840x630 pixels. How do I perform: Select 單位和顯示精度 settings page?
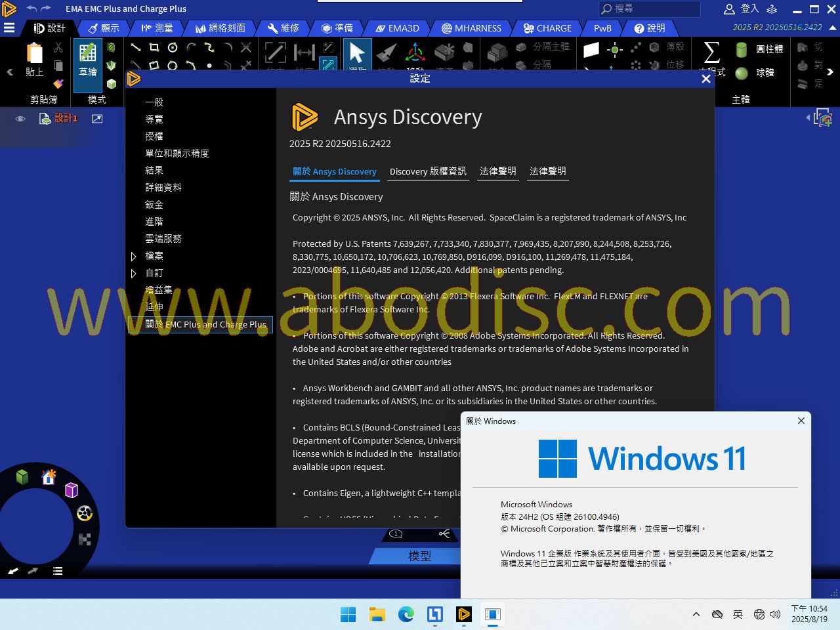pos(177,154)
